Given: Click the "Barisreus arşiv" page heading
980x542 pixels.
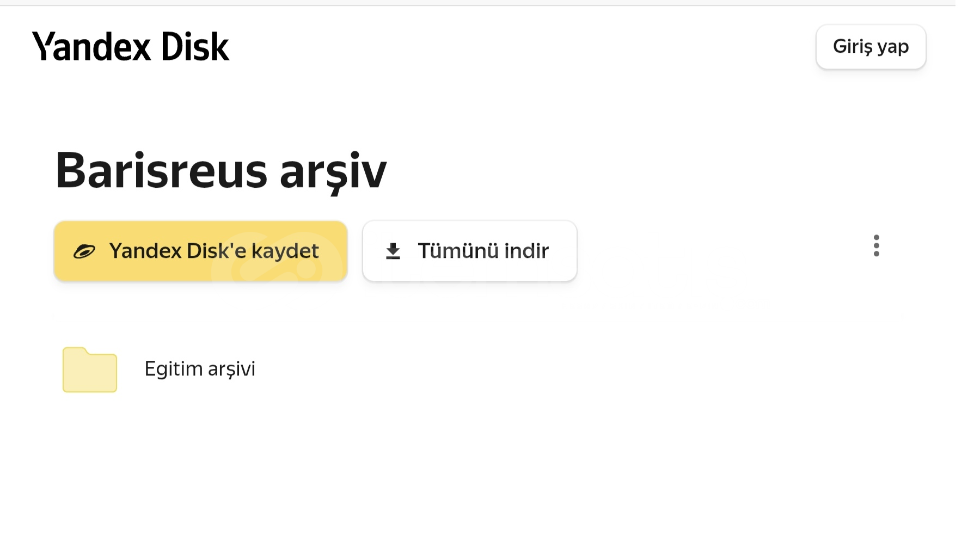Looking at the screenshot, I should coord(221,171).
